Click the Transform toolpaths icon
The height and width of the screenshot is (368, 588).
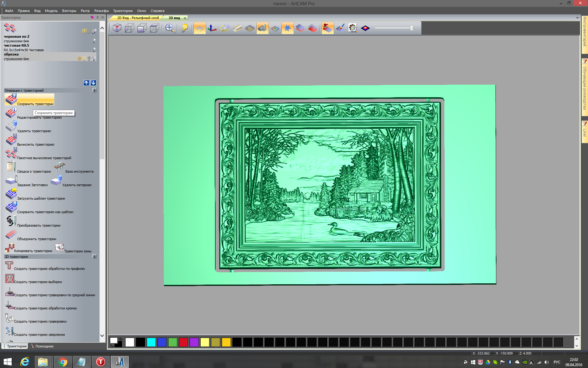(x=11, y=221)
